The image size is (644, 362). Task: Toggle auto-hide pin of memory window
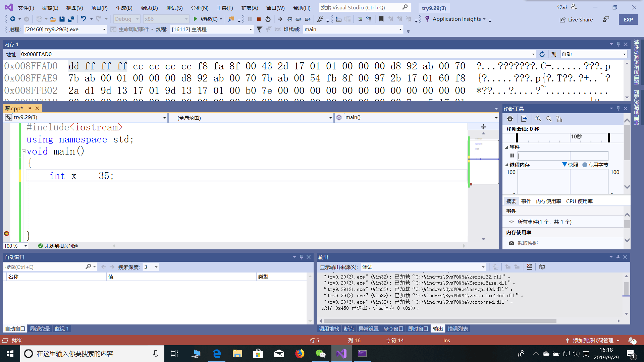click(618, 44)
